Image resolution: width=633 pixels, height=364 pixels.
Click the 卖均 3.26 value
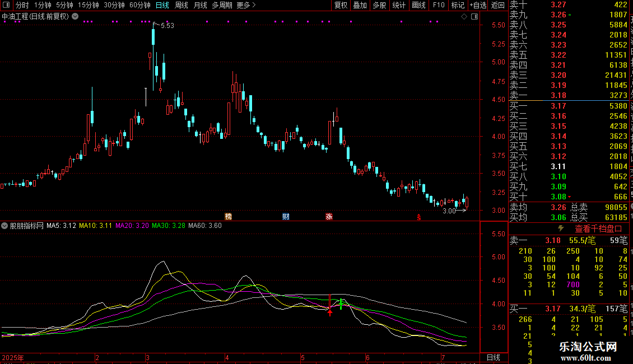pyautogui.click(x=558, y=207)
